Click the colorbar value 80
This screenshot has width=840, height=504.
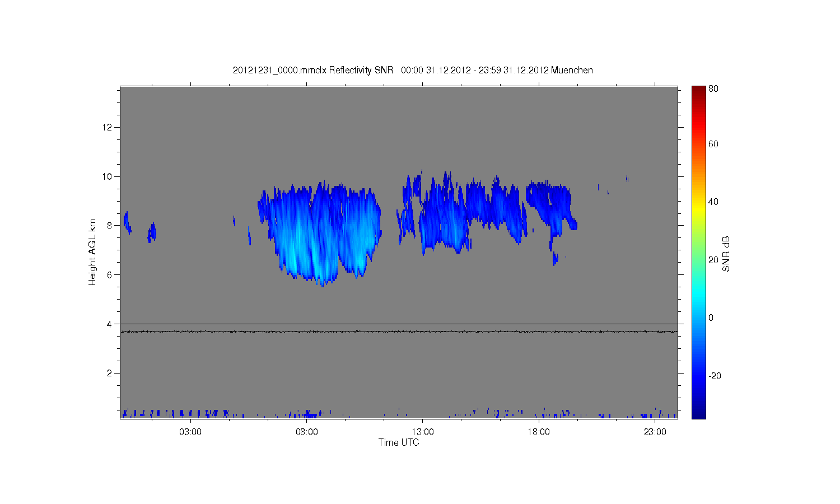713,89
